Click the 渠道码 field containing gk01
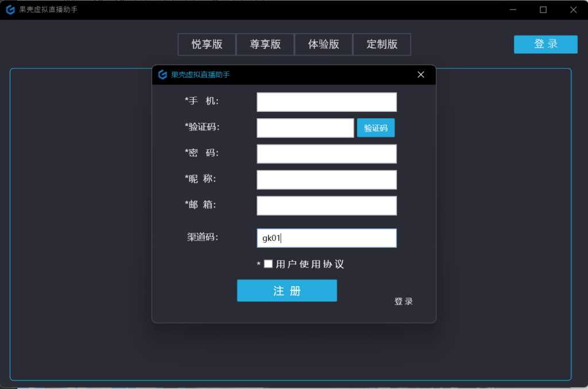588x389 pixels. (x=326, y=238)
